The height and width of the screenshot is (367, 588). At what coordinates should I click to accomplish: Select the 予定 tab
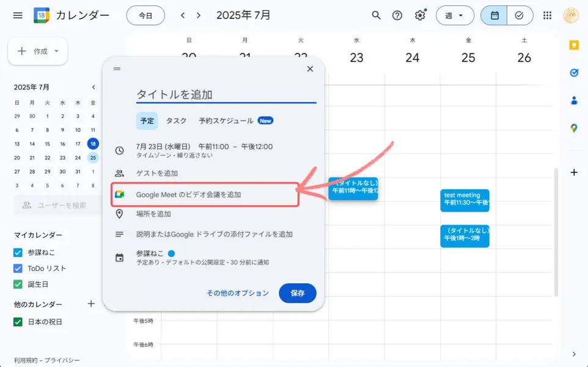147,121
